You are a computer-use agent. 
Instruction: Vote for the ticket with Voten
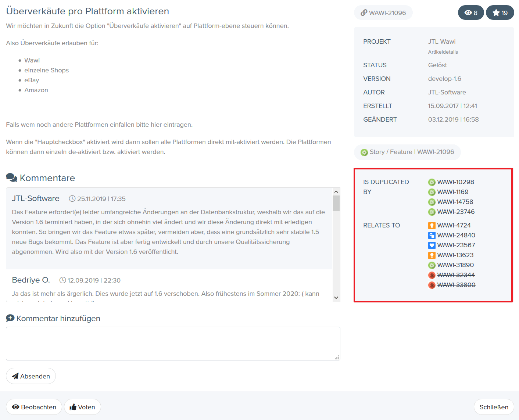pyautogui.click(x=82, y=407)
